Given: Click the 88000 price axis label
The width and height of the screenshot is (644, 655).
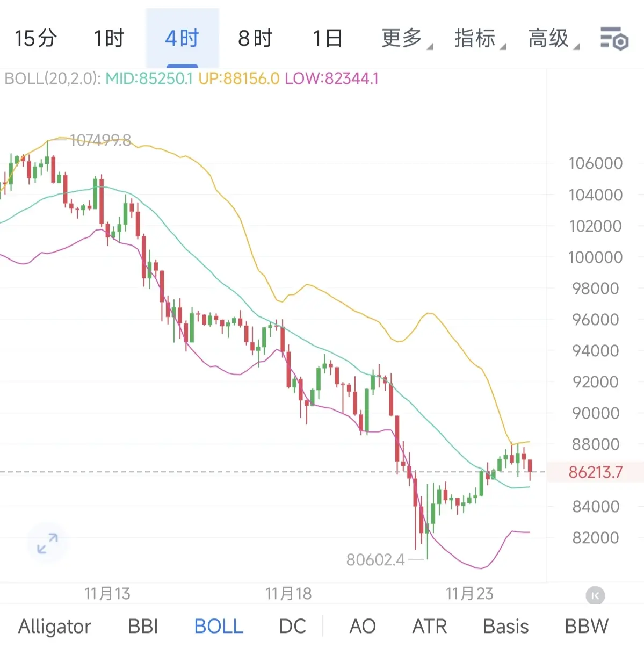Looking at the screenshot, I should (596, 444).
